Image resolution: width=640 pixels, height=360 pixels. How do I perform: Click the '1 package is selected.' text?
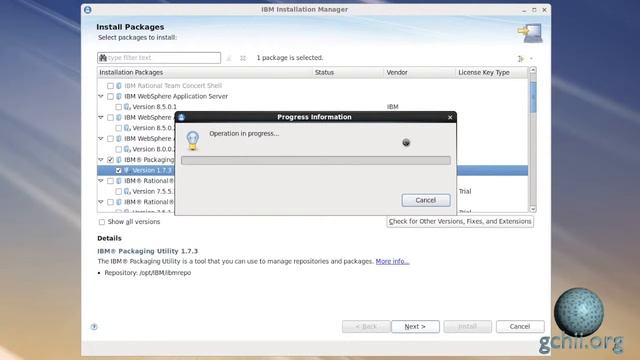290,58
